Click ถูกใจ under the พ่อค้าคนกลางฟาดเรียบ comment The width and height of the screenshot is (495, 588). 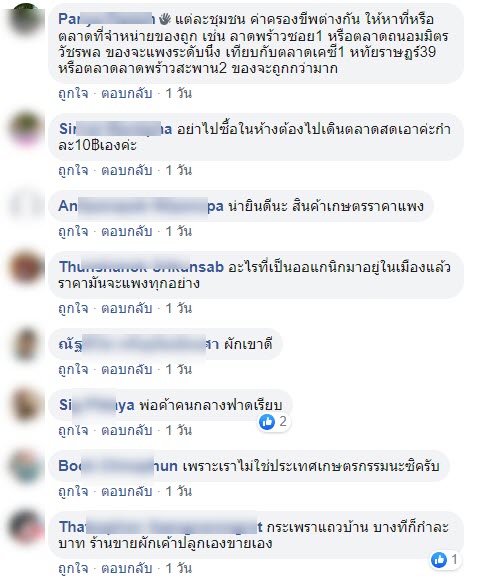(x=74, y=430)
